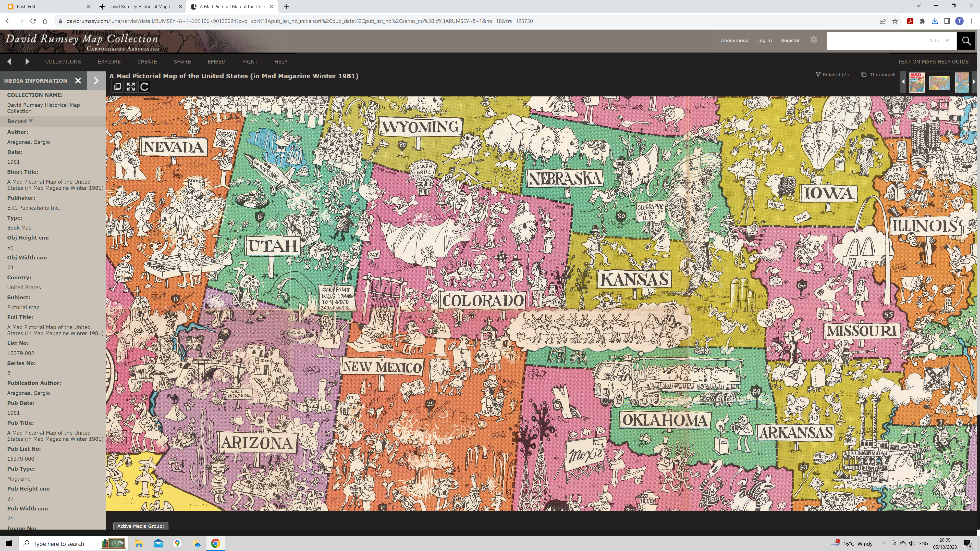Open Google Maps from the taskbar
Viewport: 980px width, 551px height.
[x=177, y=543]
